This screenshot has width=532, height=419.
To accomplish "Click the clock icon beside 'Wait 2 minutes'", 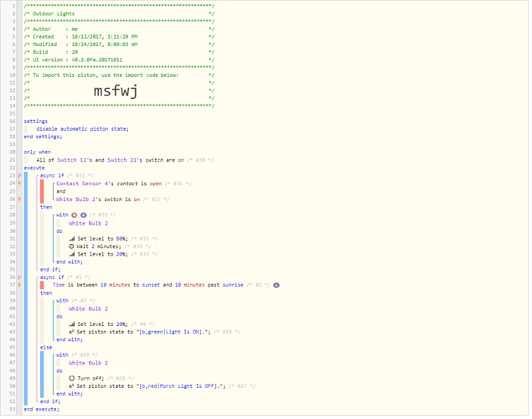I will [71, 246].
